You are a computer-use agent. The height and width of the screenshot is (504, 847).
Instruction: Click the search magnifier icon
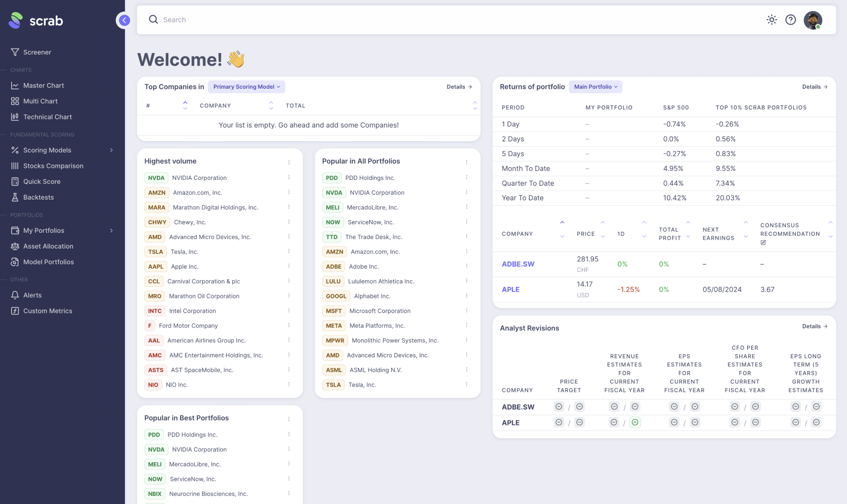(x=153, y=20)
